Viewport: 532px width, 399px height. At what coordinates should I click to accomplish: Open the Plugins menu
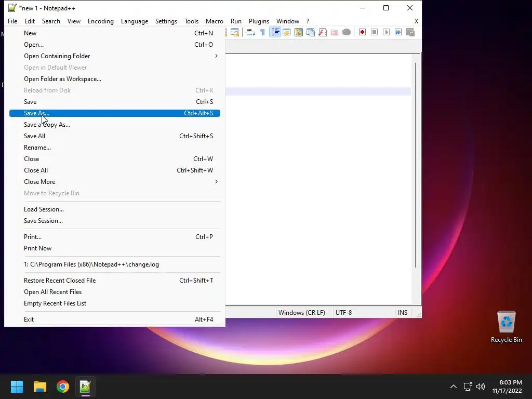point(259,21)
